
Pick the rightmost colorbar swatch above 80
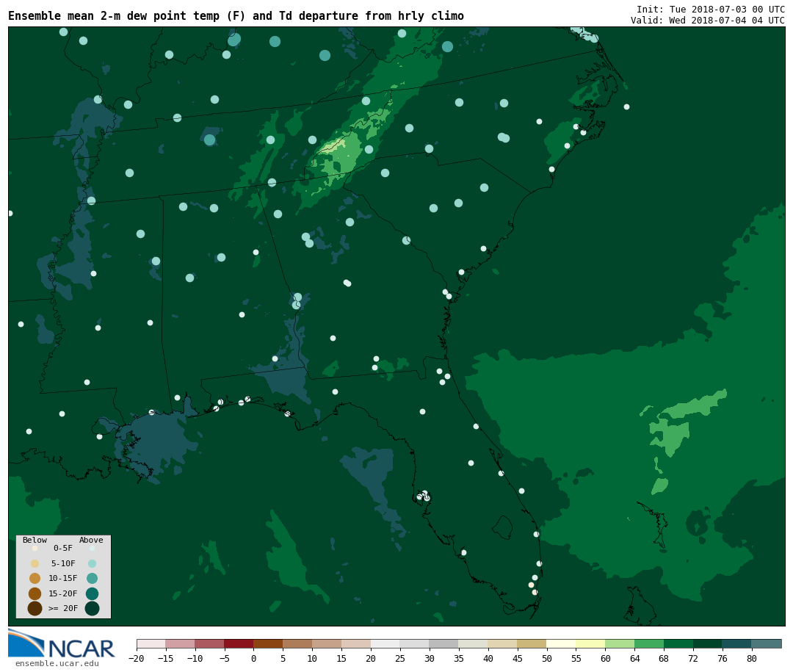(766, 643)
